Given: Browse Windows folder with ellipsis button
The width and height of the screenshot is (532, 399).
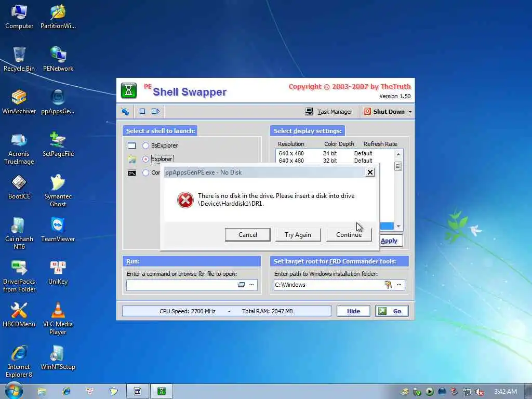Looking at the screenshot, I should coord(400,285).
